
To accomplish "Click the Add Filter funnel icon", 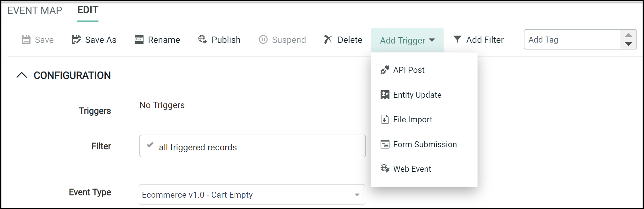I will tap(457, 39).
